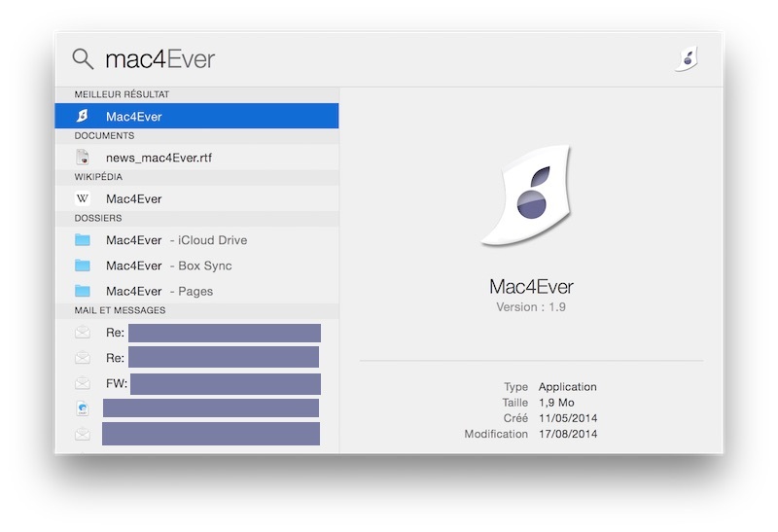Click the MAIL ET MESSAGES section header
Screen dimensions: 778x532
tap(120, 310)
